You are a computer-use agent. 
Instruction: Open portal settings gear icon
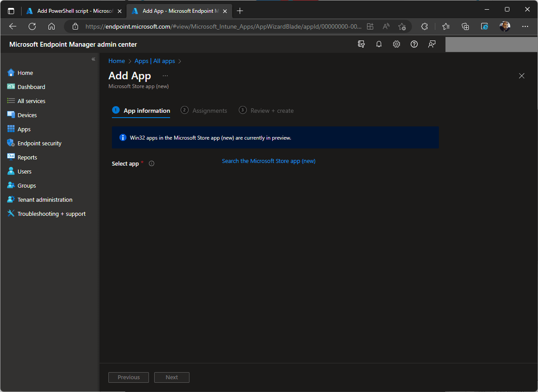coord(397,44)
